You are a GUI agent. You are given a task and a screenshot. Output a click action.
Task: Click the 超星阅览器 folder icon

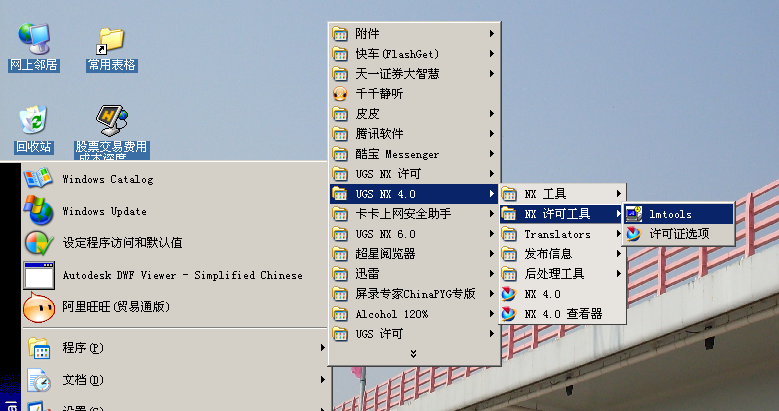pos(340,254)
